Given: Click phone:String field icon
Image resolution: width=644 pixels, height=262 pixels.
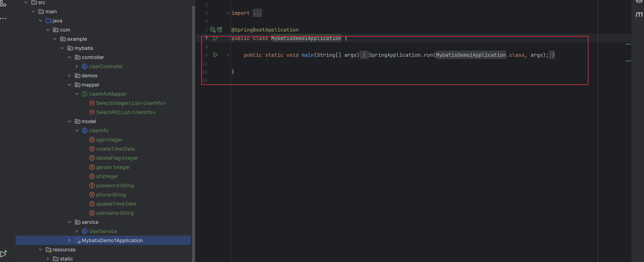Looking at the screenshot, I should click(x=92, y=195).
